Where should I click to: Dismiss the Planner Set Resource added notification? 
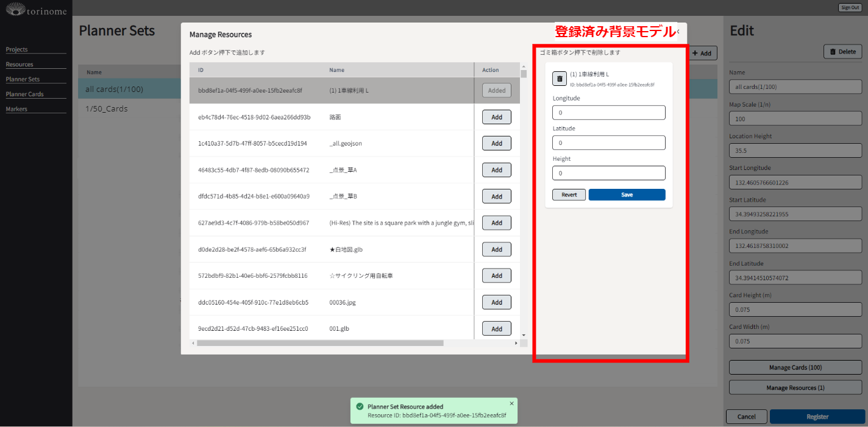[x=511, y=403]
